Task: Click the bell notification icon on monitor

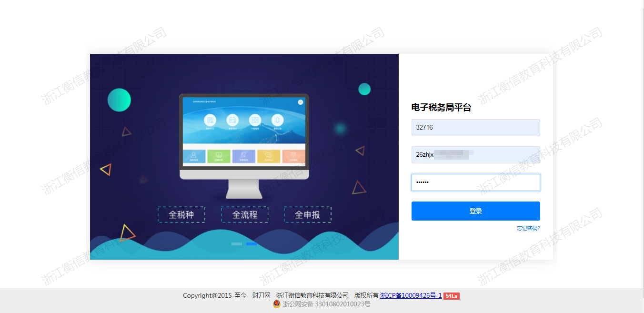Action: point(277,120)
